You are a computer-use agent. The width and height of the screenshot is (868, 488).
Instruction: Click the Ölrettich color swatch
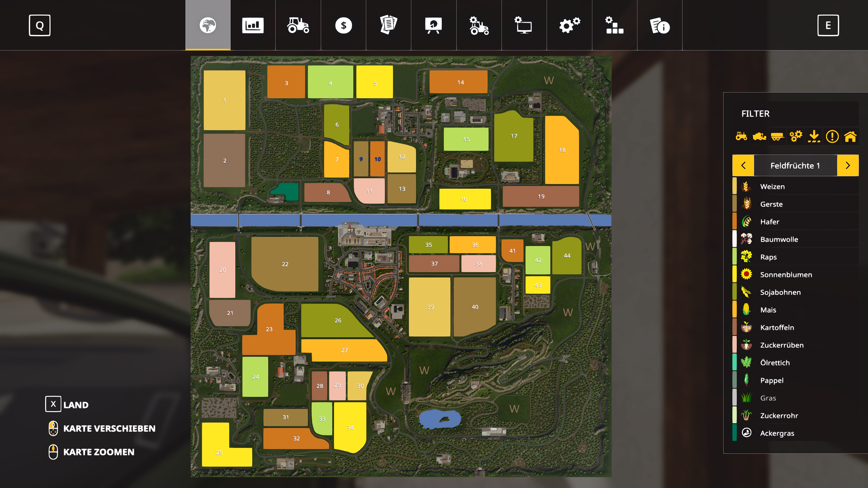(734, 363)
